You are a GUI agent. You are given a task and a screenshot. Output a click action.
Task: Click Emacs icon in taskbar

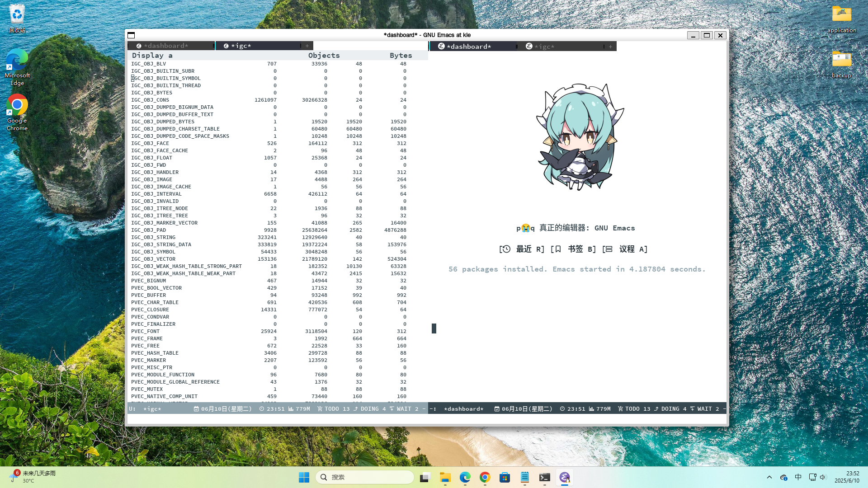coord(565,477)
